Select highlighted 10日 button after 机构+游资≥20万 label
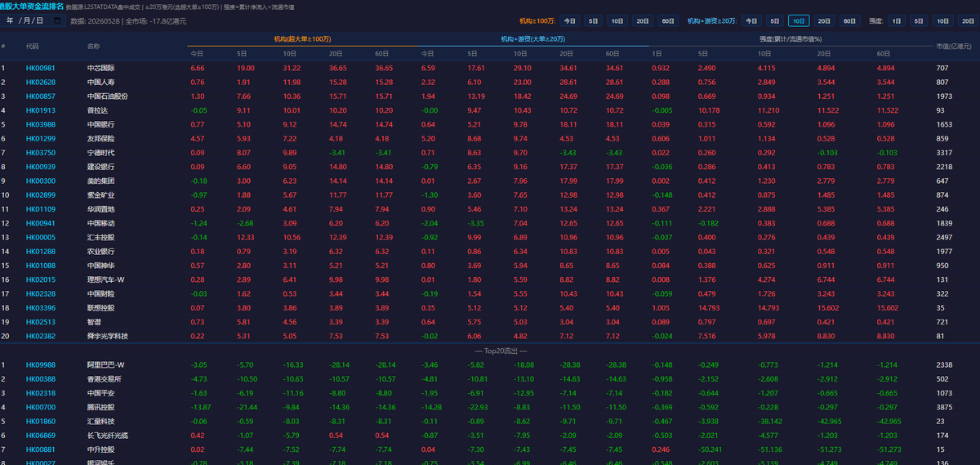980x465 pixels. [x=799, y=20]
